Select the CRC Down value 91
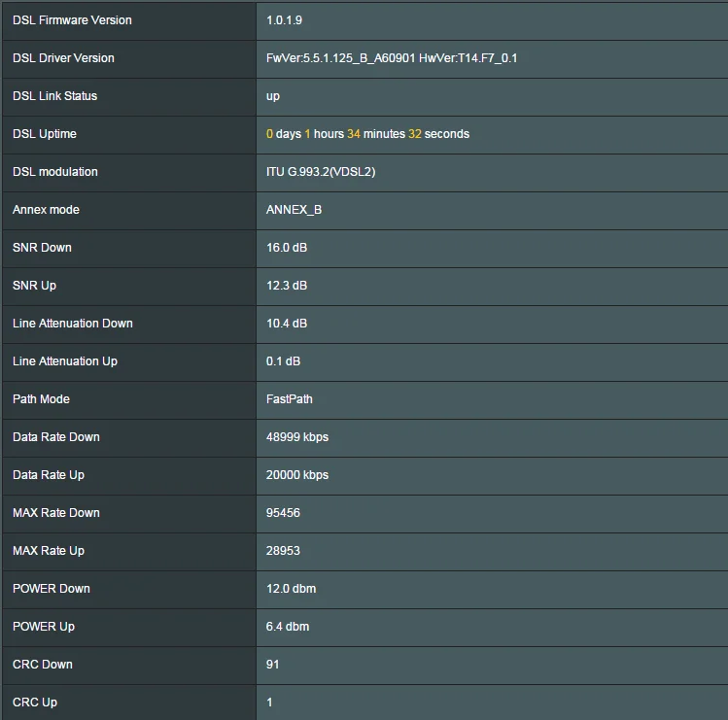Viewport: 728px width, 720px height. tap(272, 665)
